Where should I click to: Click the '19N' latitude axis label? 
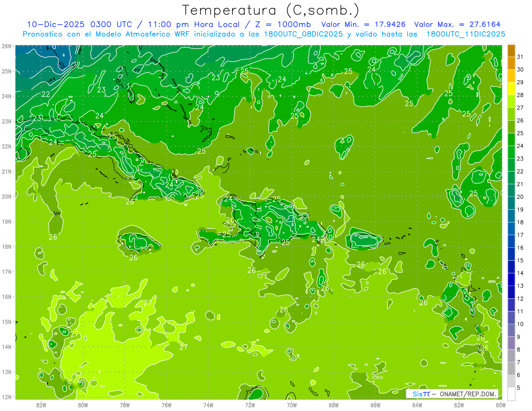[6, 221]
